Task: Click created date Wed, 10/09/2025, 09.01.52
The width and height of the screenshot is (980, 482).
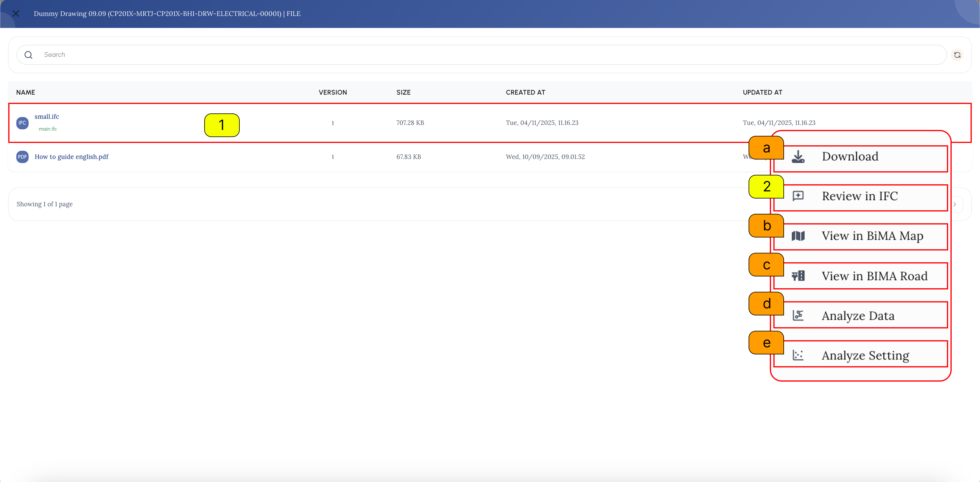Action: tap(545, 157)
